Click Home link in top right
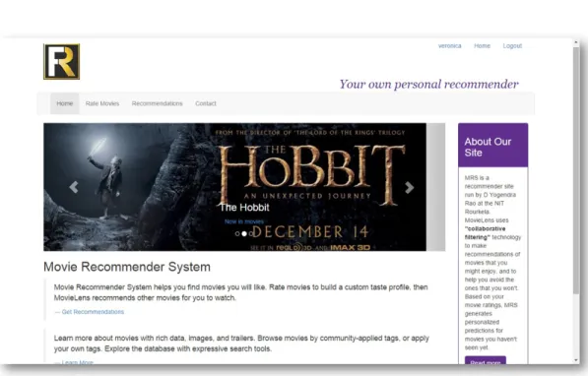Image resolution: width=588 pixels, height=376 pixels. [x=482, y=45]
